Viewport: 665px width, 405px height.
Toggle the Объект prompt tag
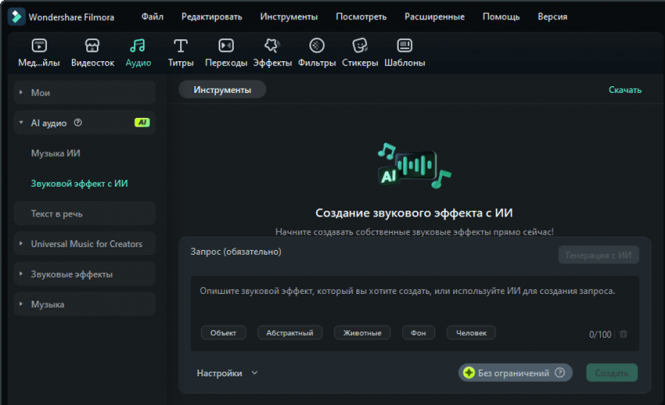(x=223, y=333)
